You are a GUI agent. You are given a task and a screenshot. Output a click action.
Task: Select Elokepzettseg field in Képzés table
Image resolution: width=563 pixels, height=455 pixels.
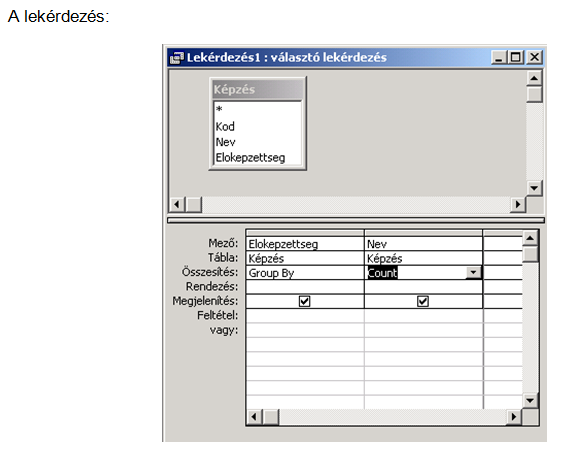[x=250, y=157]
